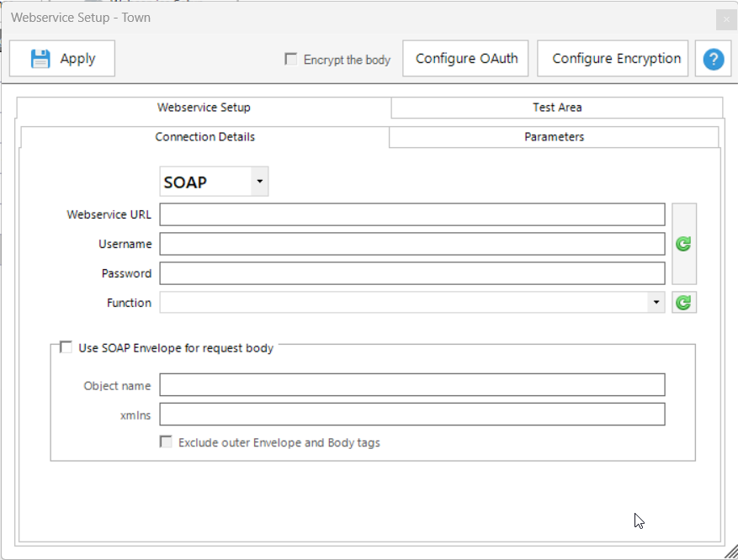Click the refresh icon next to Function dropdown
Image resolution: width=738 pixels, height=560 pixels.
tap(683, 303)
